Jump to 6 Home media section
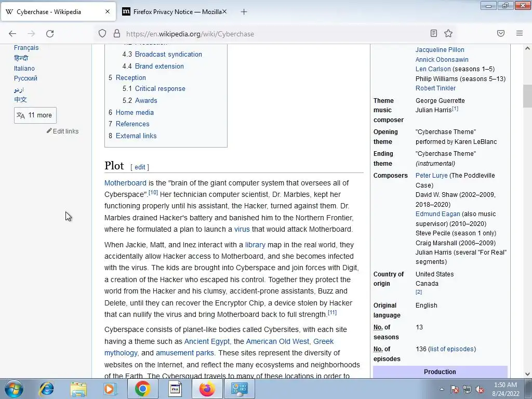The width and height of the screenshot is (532, 399). pyautogui.click(x=131, y=112)
